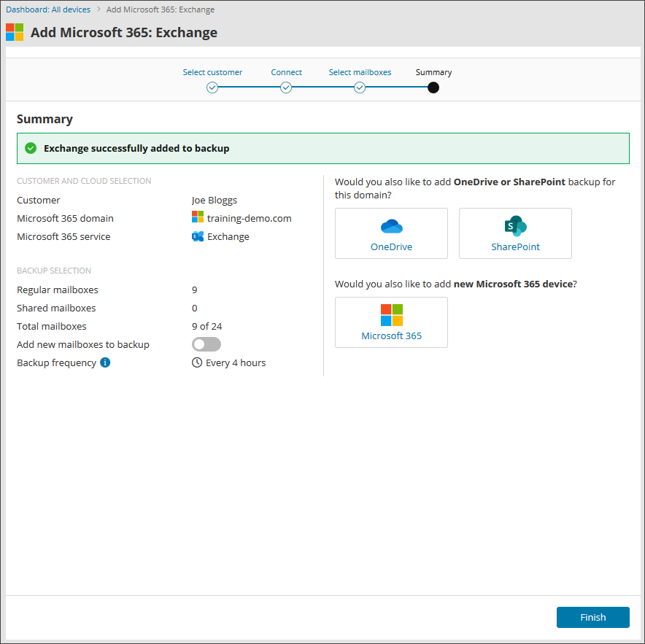Click the Microsoft 365 domain label

coord(65,218)
